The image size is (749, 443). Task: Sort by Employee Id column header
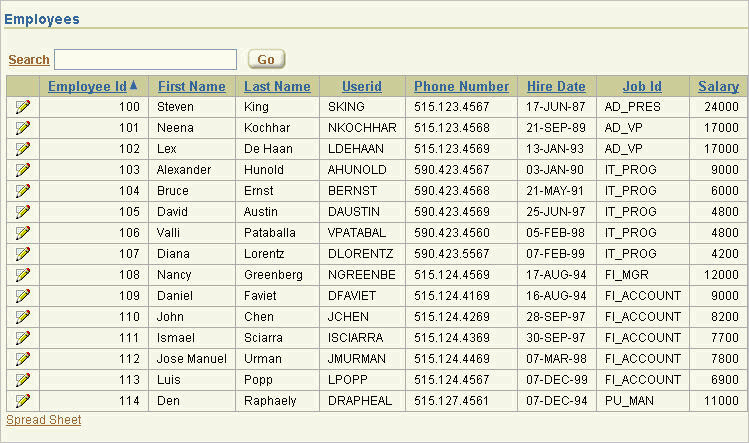point(87,87)
